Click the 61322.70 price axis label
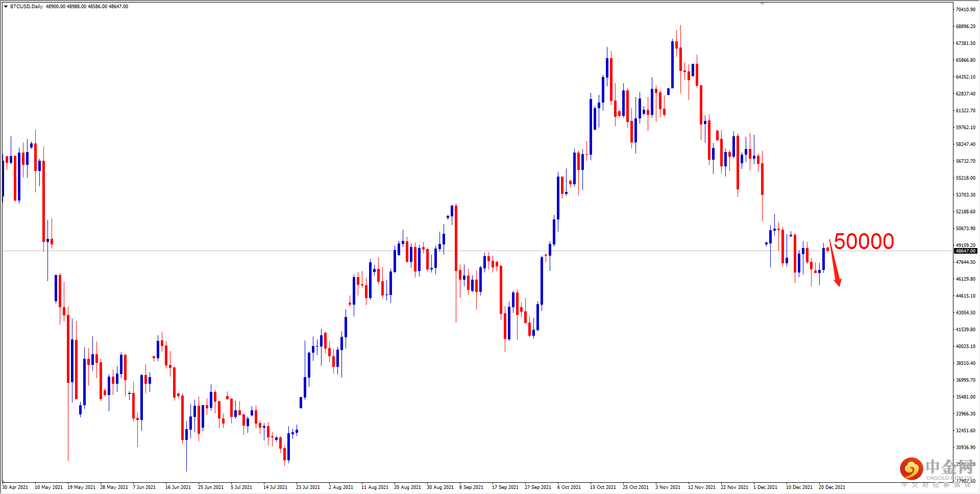 tap(966, 111)
